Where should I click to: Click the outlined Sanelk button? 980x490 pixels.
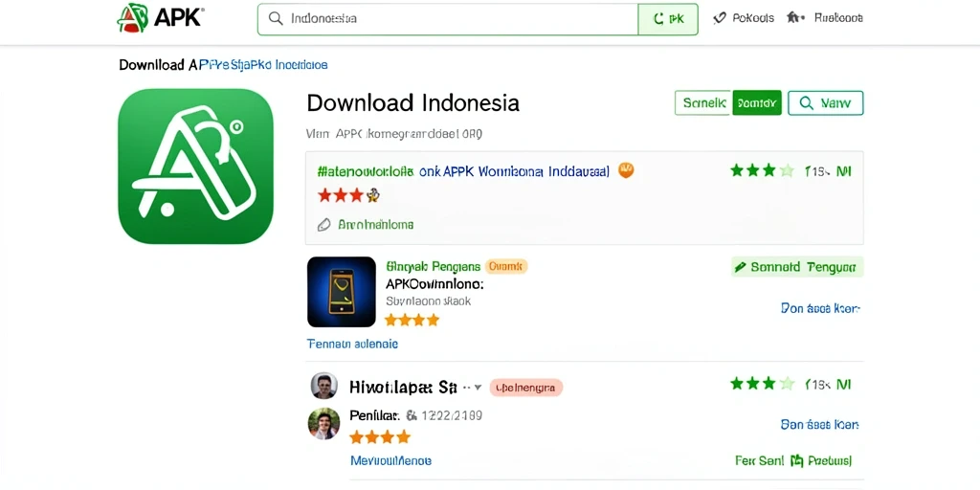pyautogui.click(x=703, y=103)
